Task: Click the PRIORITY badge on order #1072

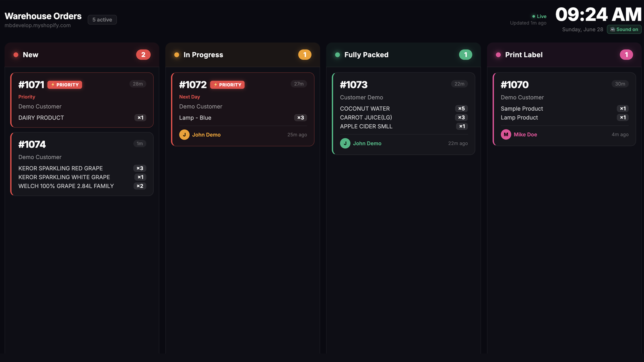Action: click(x=227, y=85)
